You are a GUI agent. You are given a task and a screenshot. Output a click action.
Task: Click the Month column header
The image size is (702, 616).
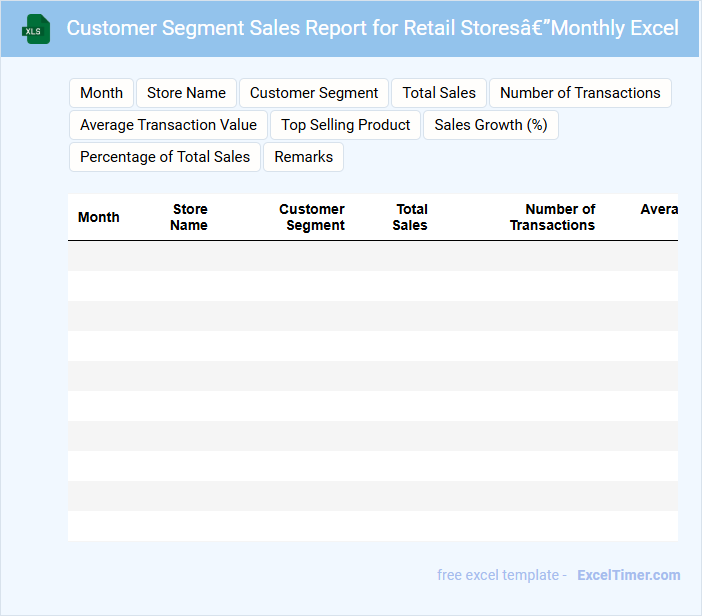pyautogui.click(x=99, y=217)
